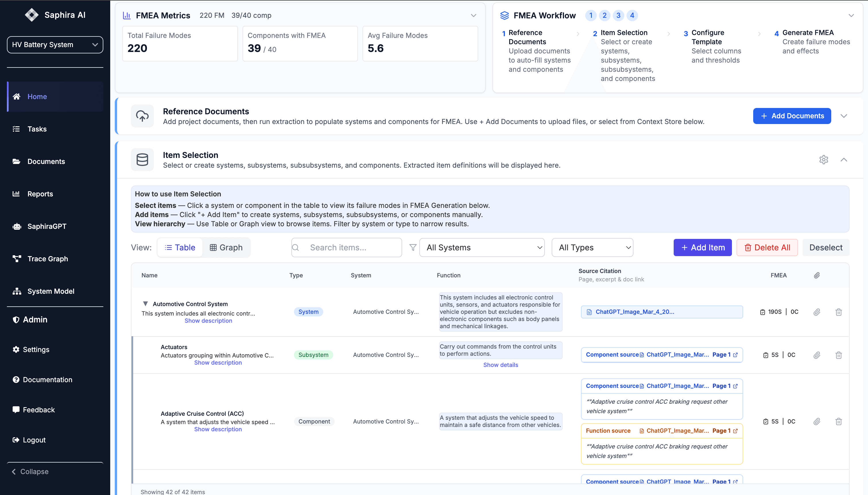Open System Model in the sidebar
Image resolution: width=868 pixels, height=495 pixels.
point(51,291)
